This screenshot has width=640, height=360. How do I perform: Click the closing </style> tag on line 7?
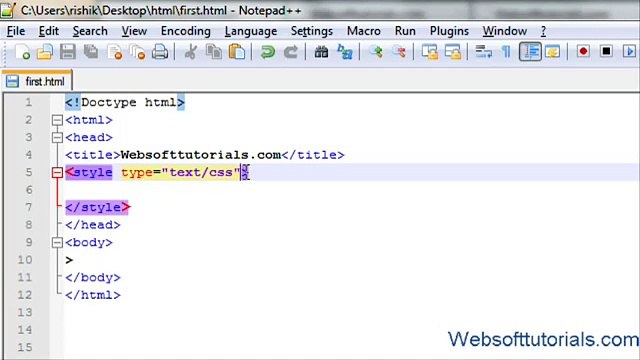coord(98,207)
